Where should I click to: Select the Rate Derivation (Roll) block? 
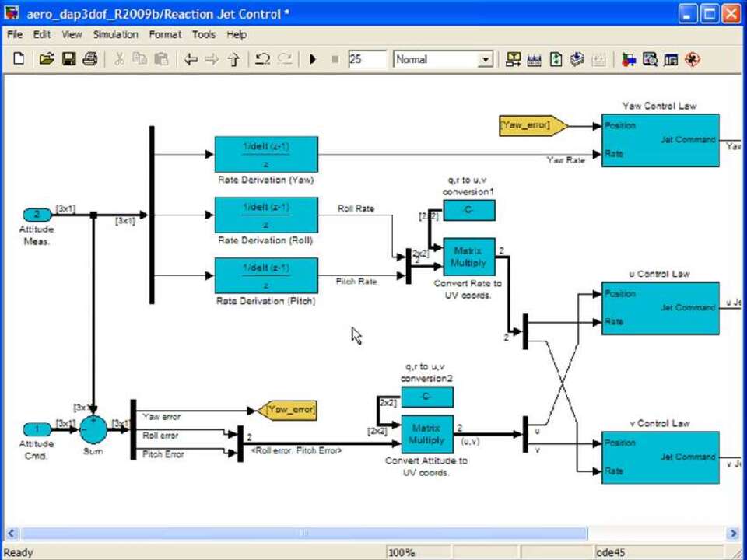(266, 215)
